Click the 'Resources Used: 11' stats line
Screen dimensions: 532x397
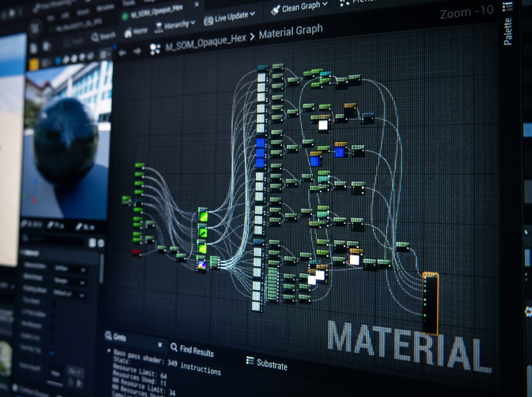coord(139,378)
